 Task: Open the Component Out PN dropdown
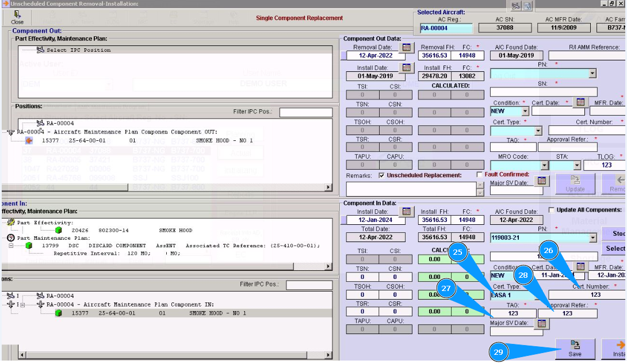coord(592,74)
